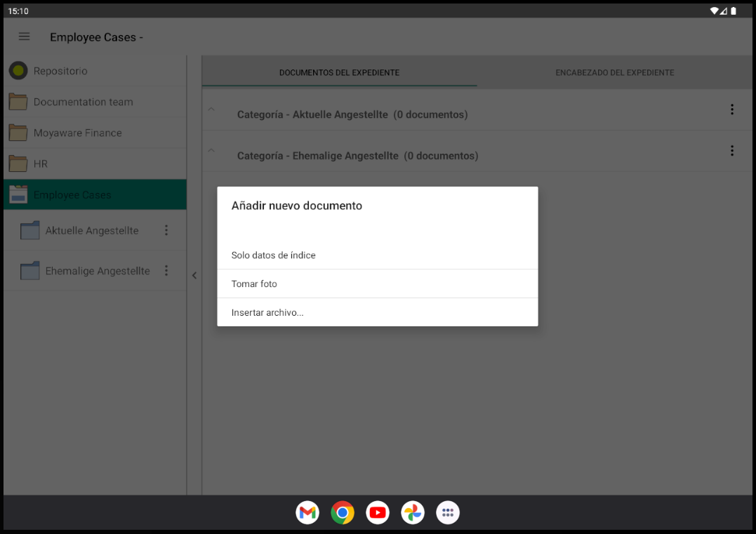Select Tomar foto option
The width and height of the screenshot is (756, 534).
pyautogui.click(x=254, y=284)
